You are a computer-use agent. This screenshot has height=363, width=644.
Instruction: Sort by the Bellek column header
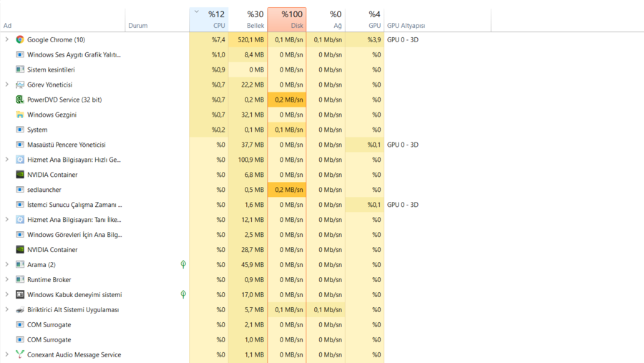pyautogui.click(x=248, y=19)
